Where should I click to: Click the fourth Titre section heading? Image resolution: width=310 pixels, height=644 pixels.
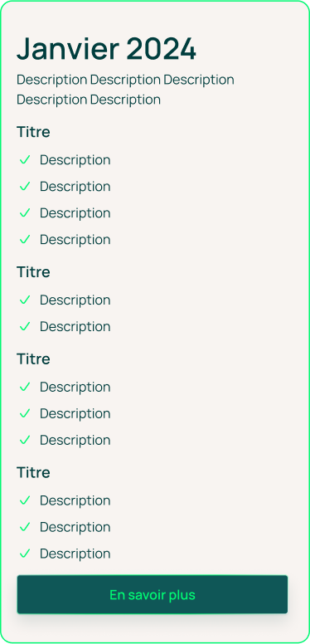click(x=33, y=473)
